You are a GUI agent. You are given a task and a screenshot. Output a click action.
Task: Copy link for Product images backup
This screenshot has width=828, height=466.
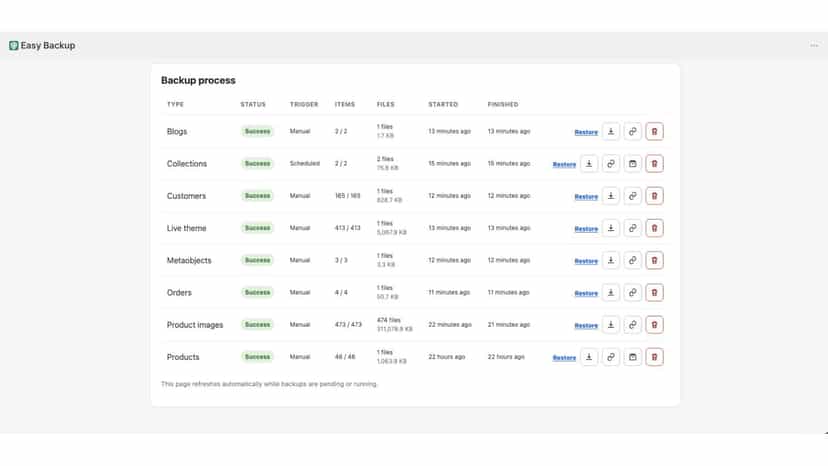[x=632, y=325]
